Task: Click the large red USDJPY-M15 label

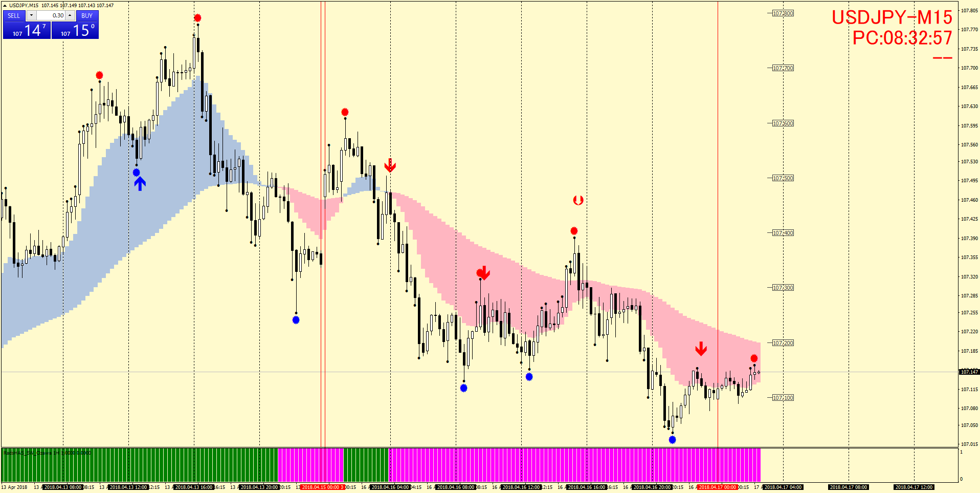Action: (892, 18)
